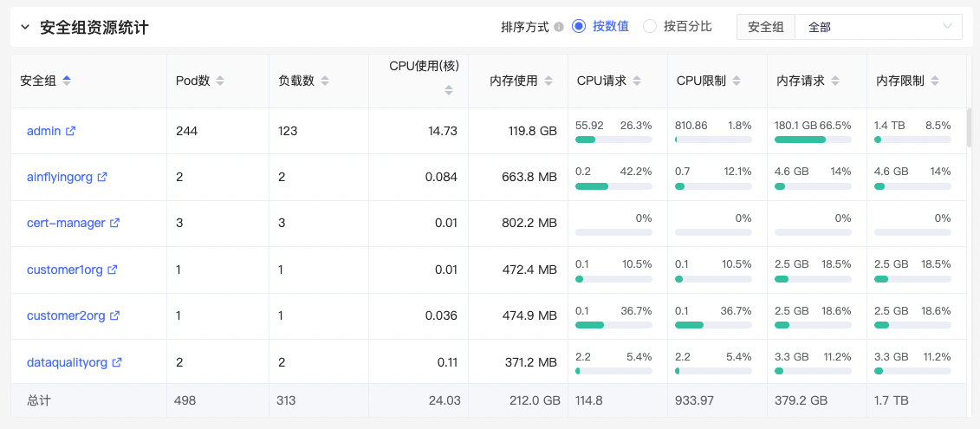Click table vertical scrollbar
This screenshot has width=980, height=429.
point(970,127)
